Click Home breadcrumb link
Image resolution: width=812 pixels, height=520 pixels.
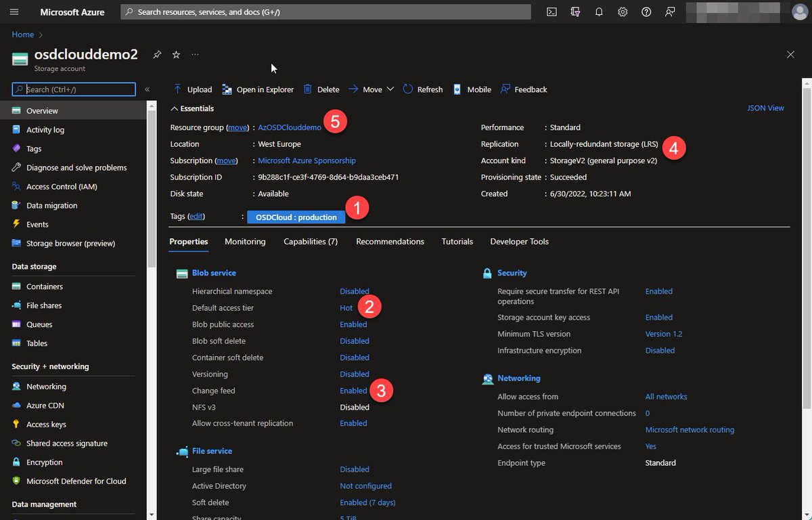[x=23, y=35]
